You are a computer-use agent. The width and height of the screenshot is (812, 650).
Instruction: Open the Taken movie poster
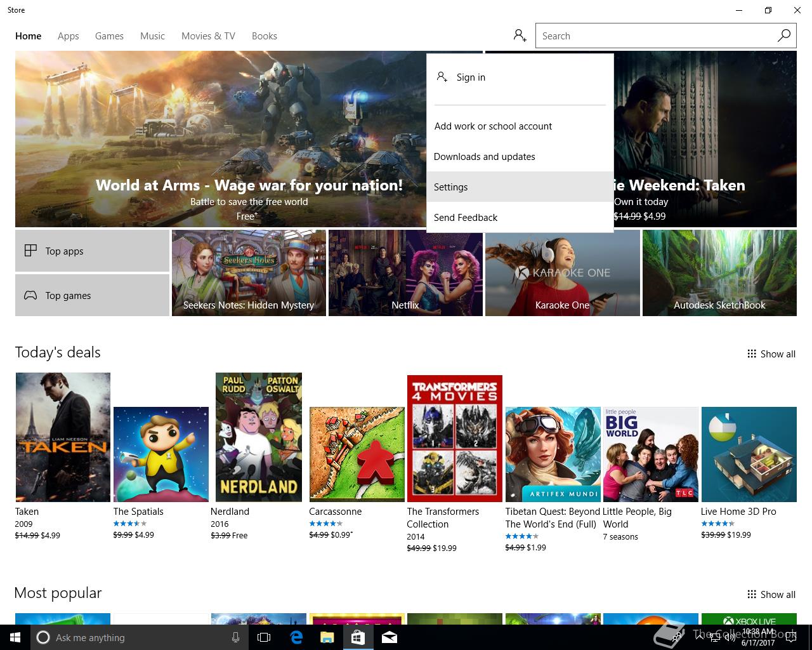[x=63, y=437]
